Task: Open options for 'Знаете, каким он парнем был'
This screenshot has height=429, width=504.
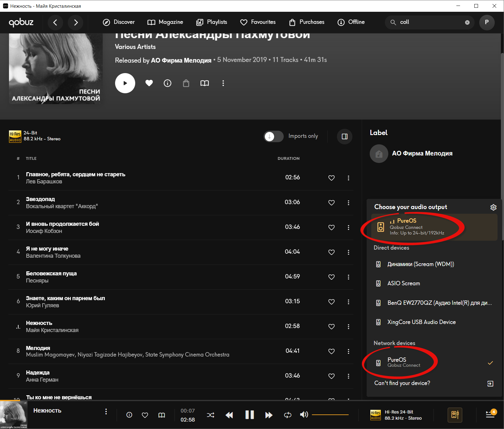Action: coord(348,302)
